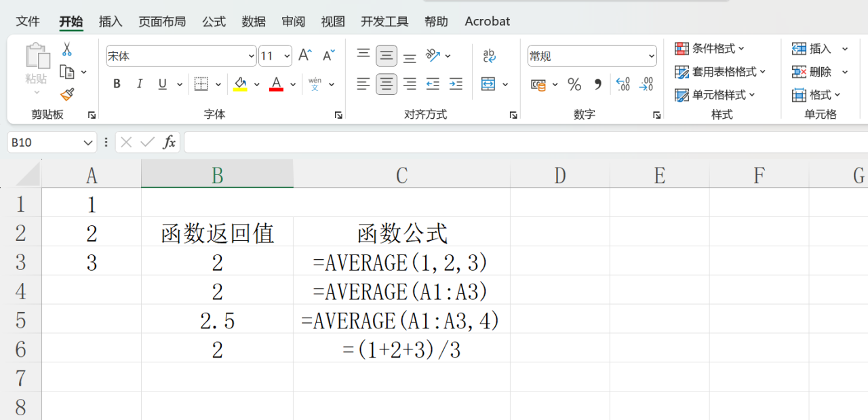868x420 pixels.
Task: Expand merge cells dropdown arrow
Action: (506, 85)
